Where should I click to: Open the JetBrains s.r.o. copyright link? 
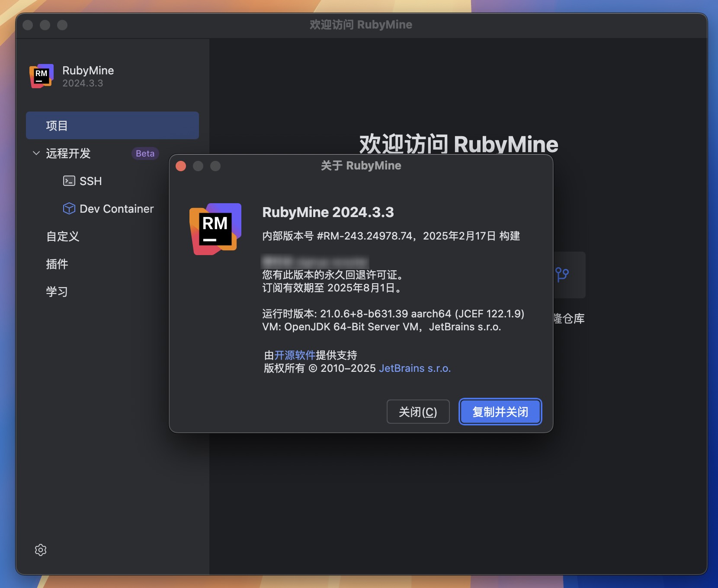point(415,368)
